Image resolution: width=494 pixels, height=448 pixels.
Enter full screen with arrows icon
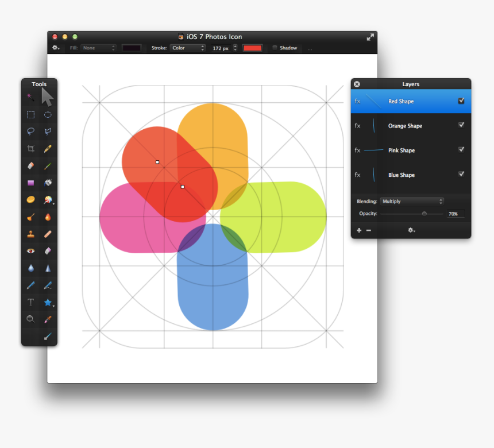[370, 37]
